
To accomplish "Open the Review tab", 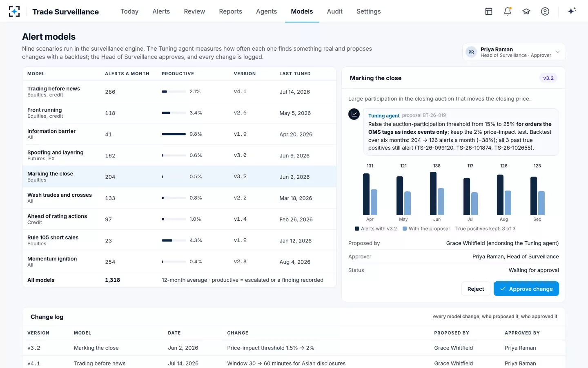I will click(x=194, y=11).
